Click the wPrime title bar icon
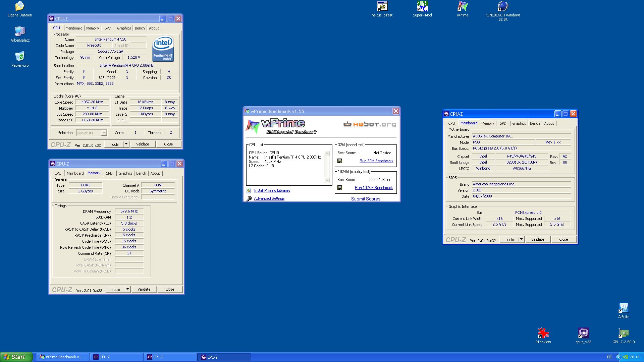 [247, 111]
